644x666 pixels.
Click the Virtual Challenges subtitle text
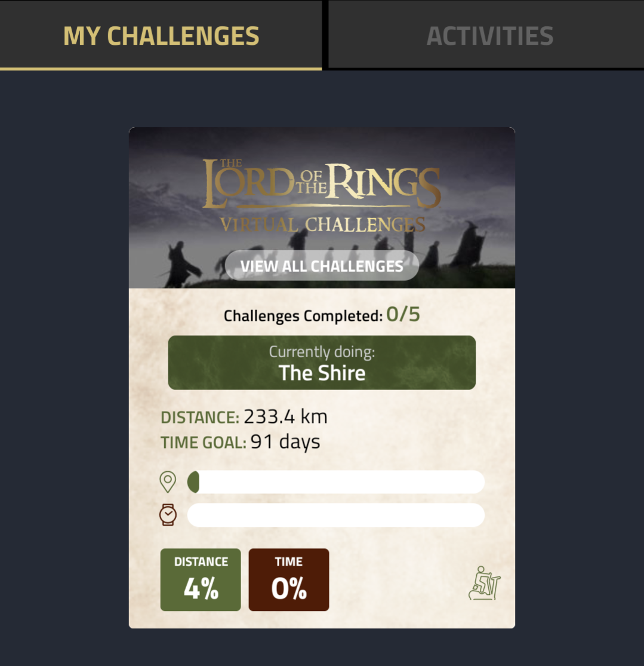click(x=323, y=225)
